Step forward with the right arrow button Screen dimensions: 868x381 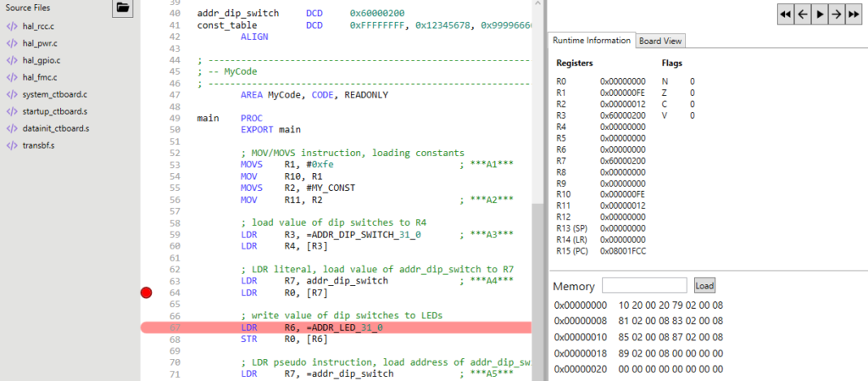(x=835, y=14)
